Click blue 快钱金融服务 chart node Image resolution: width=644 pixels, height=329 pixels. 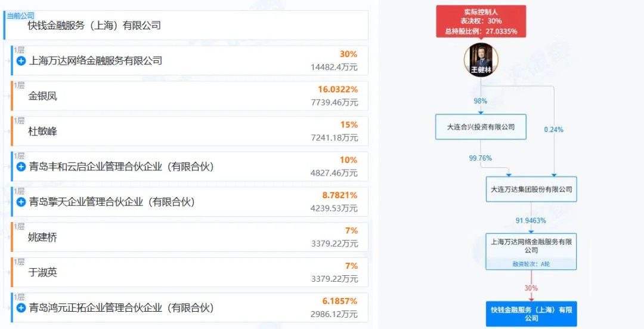point(531,314)
